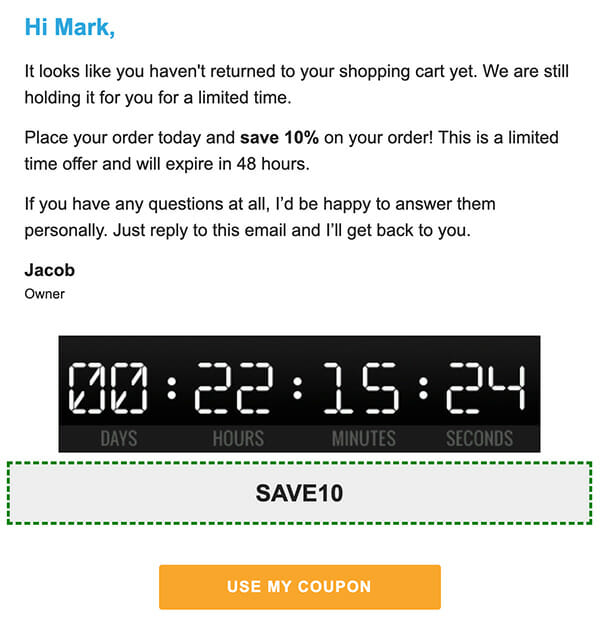
Task: Select the SAVE10 coupon code text
Action: [299, 493]
